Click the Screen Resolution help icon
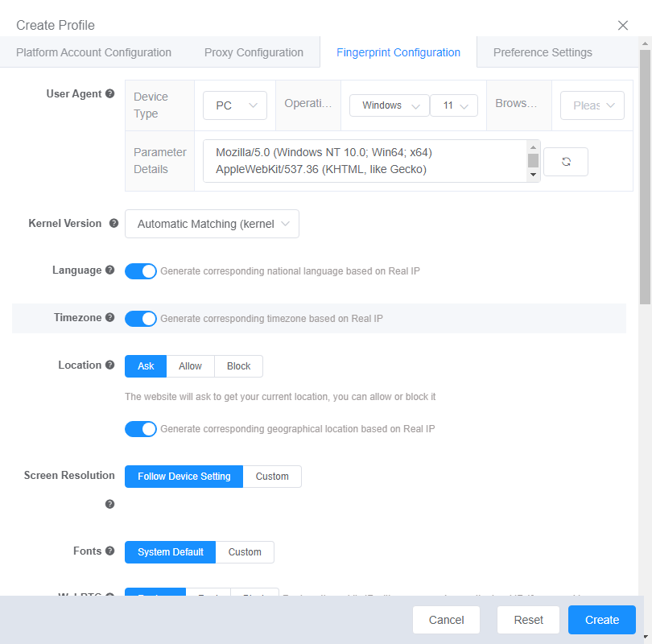This screenshot has width=652, height=644. coord(110,504)
